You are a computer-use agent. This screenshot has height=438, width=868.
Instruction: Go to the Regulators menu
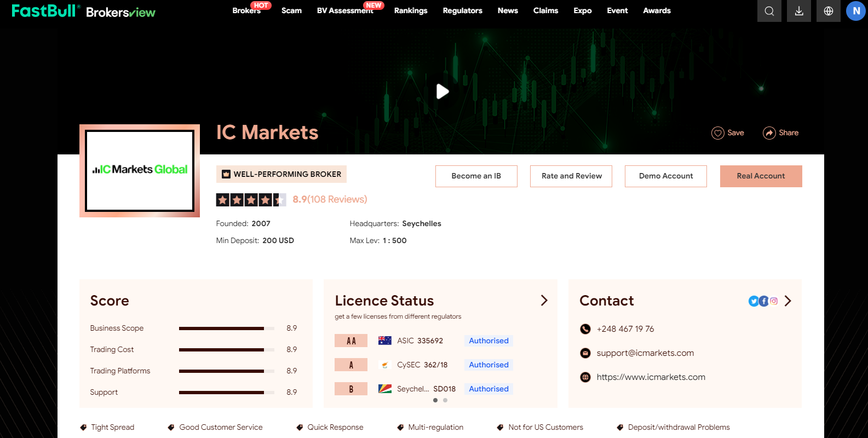(x=462, y=11)
